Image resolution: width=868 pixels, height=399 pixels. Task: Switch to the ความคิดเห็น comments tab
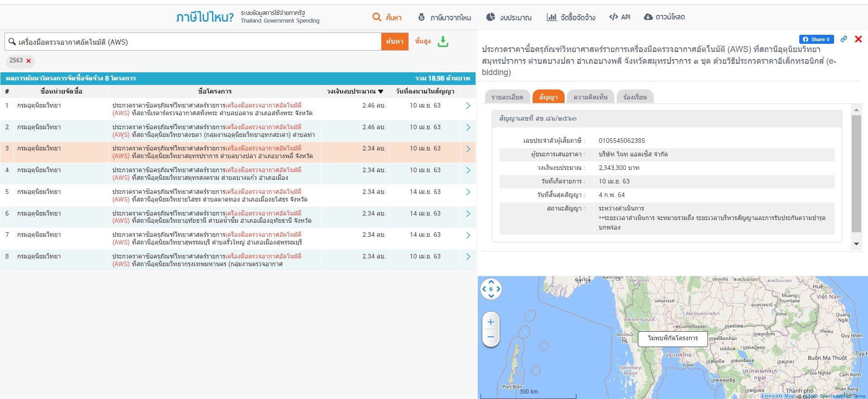[x=590, y=97]
